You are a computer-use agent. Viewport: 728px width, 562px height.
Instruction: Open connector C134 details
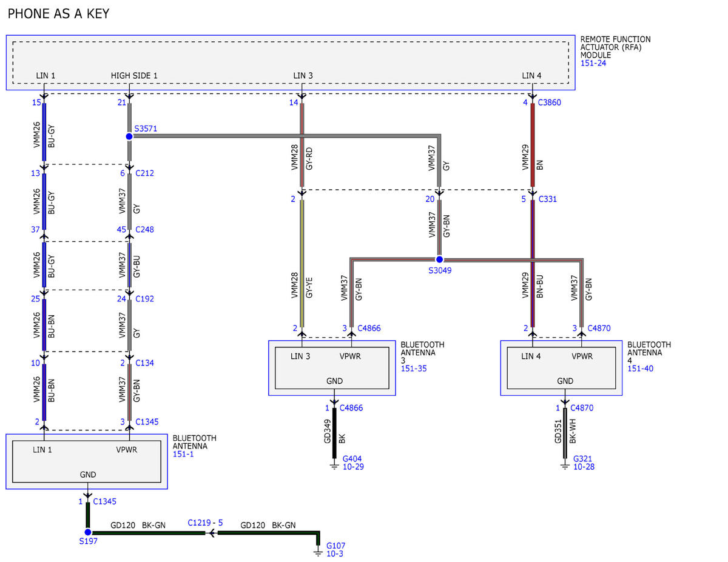coord(144,363)
